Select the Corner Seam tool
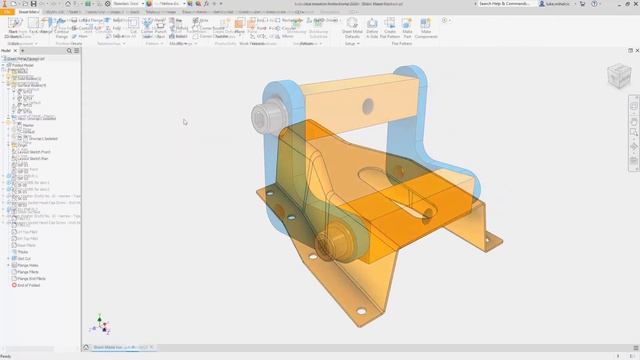The width and height of the screenshot is (640, 360). click(147, 28)
